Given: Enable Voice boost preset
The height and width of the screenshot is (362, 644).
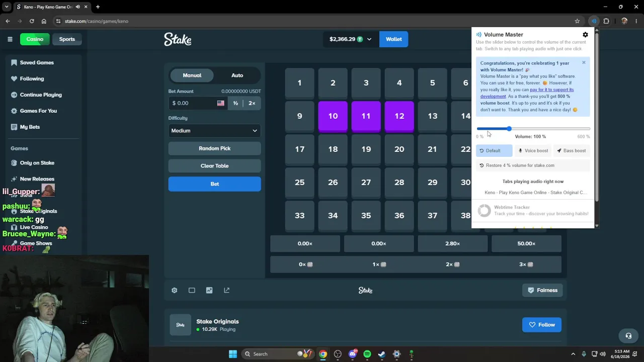Looking at the screenshot, I should tap(533, 151).
